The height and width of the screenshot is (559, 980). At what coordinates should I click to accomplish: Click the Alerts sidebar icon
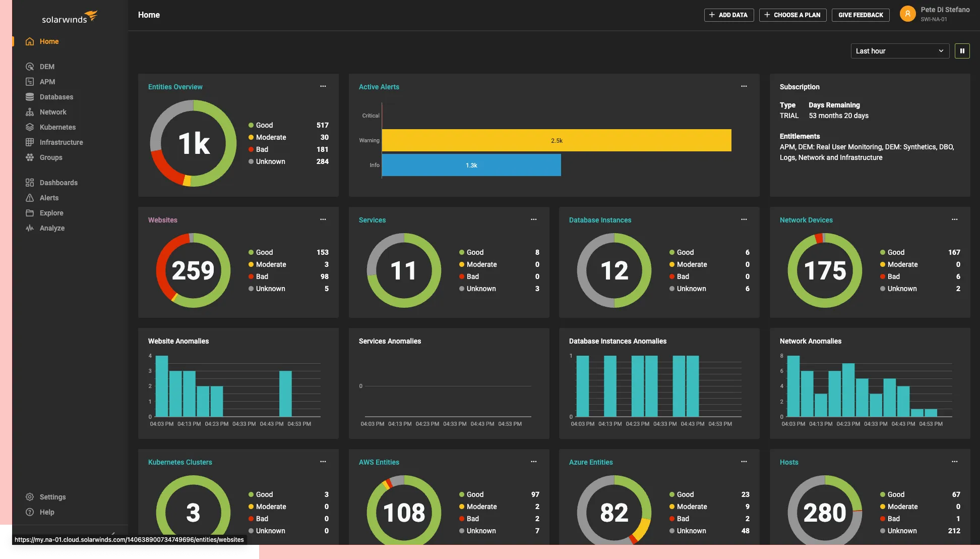coord(30,197)
